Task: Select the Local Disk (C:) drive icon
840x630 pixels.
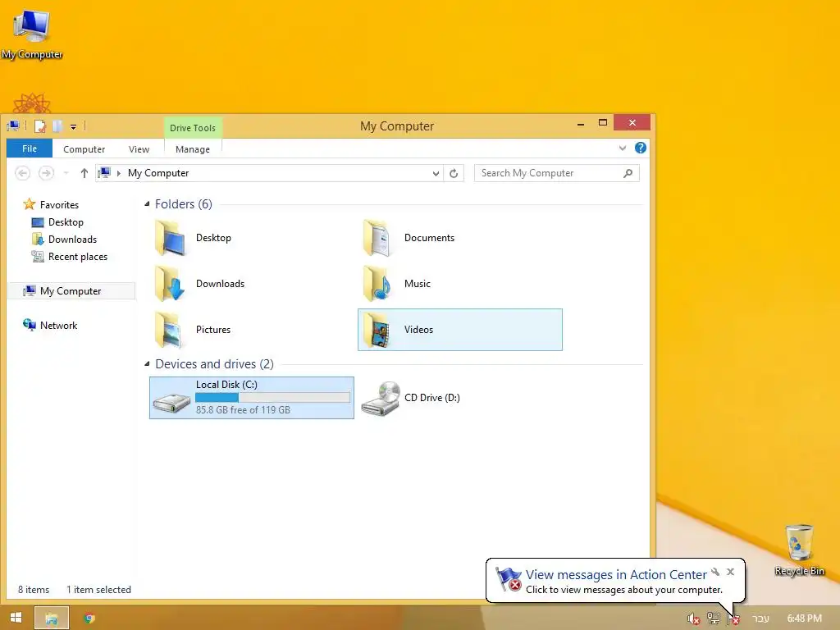Action: tap(171, 401)
